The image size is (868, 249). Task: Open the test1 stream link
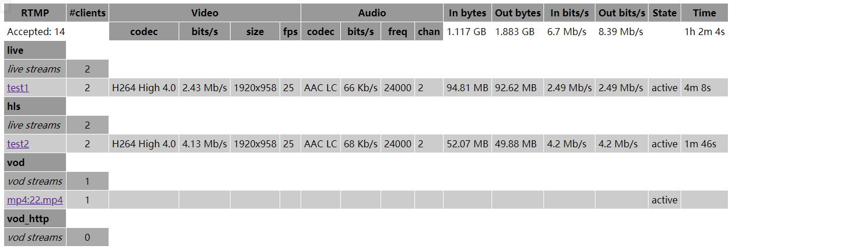pos(18,88)
